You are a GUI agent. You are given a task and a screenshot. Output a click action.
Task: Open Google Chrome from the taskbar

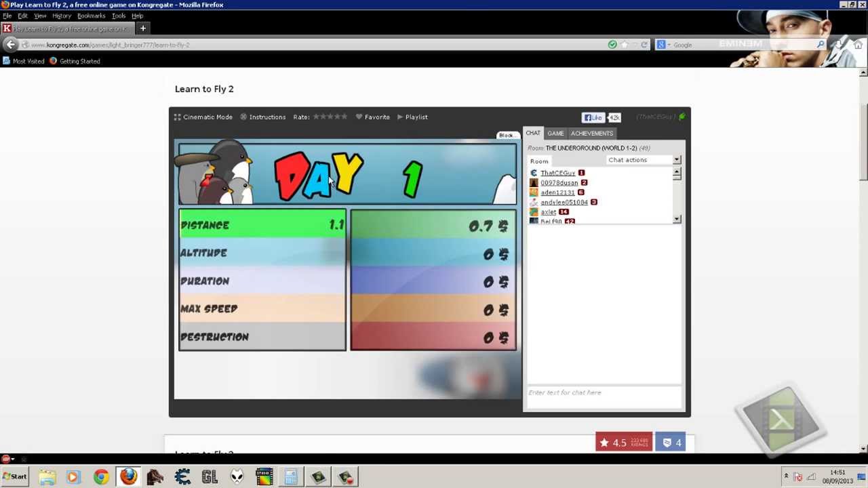click(x=100, y=477)
